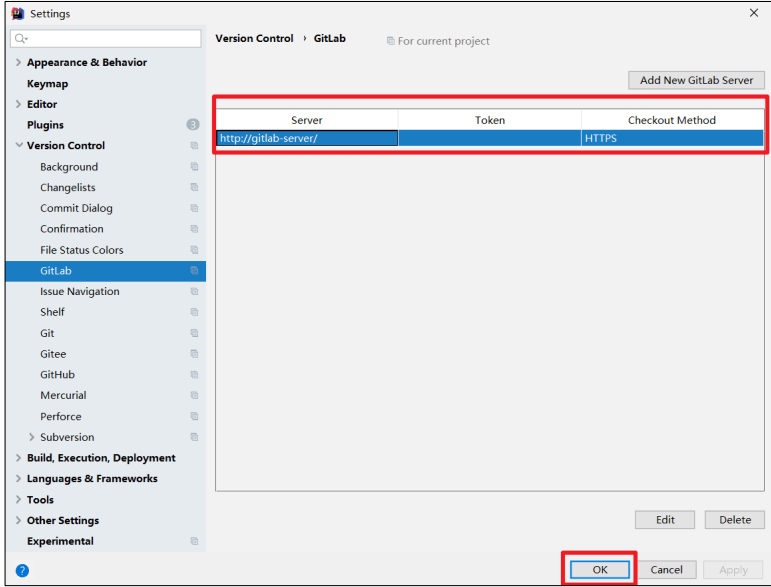Click the icon before For current project

390,41
